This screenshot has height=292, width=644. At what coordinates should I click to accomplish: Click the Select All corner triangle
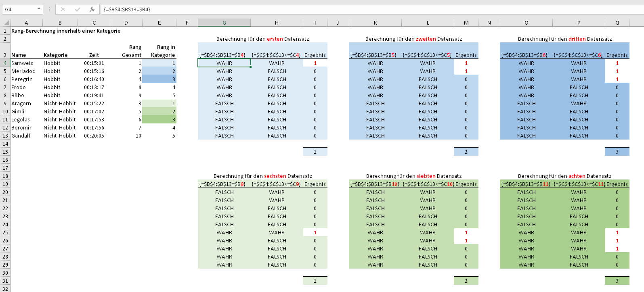point(6,23)
